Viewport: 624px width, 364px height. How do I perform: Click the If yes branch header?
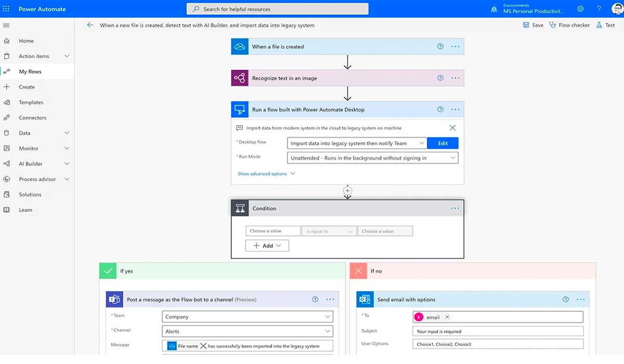(222, 271)
